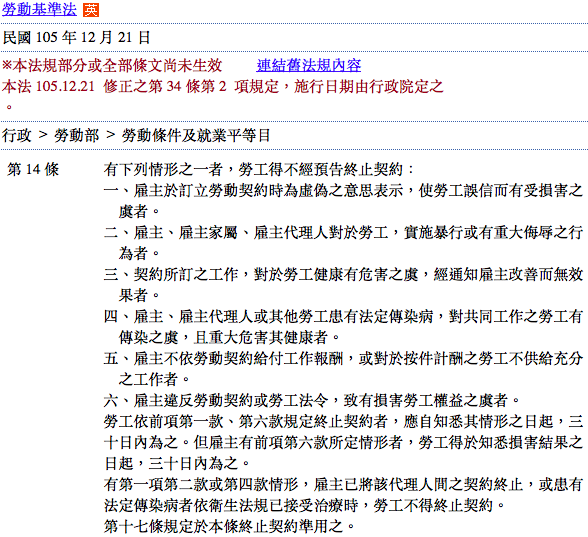Open the 連結舊法規內容 link
588x537 pixels.
(309, 65)
